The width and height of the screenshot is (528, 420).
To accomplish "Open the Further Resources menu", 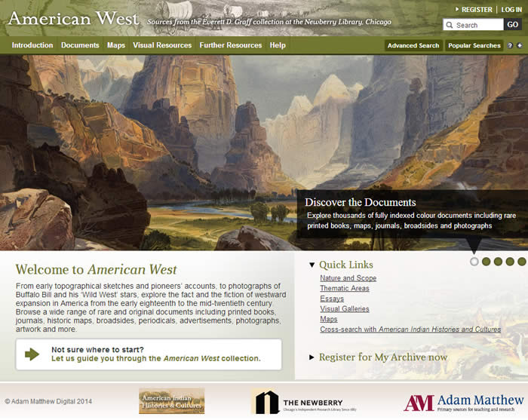I will click(x=231, y=45).
